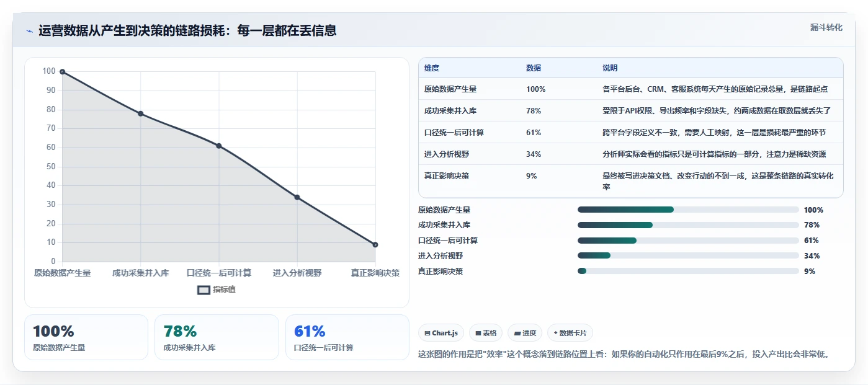Select the Chart.js tag chip
Viewport: 868px width, 385px height.
point(441,333)
